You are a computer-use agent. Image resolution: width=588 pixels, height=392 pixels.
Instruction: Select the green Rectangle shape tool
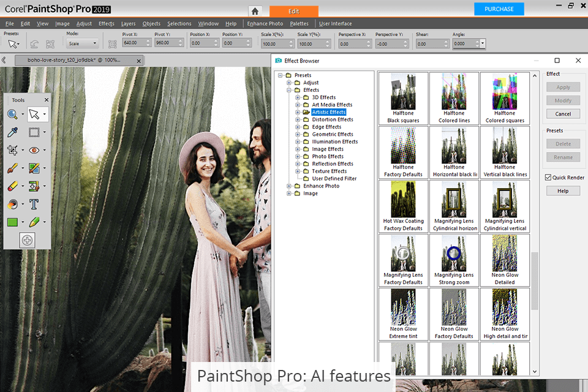(x=12, y=222)
